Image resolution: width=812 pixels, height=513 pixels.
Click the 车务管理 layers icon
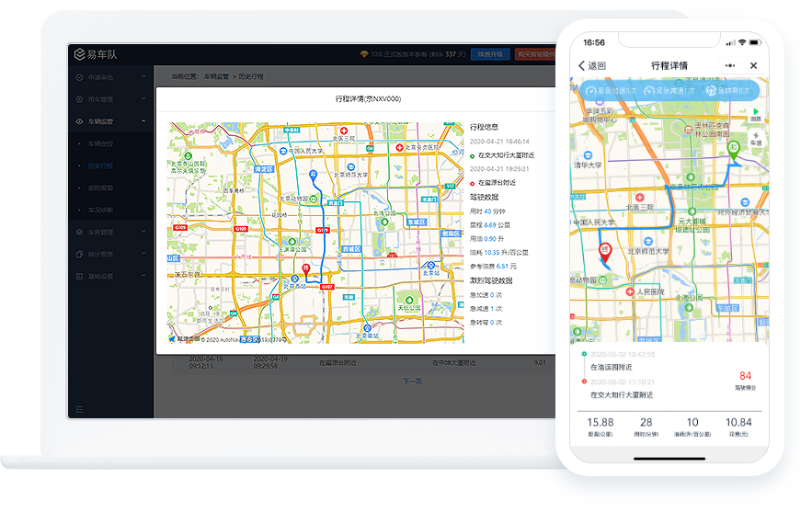click(x=79, y=232)
